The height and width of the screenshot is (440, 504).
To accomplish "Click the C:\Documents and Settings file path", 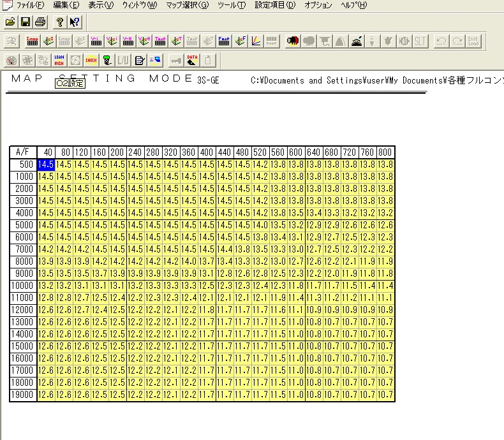I will [376, 80].
